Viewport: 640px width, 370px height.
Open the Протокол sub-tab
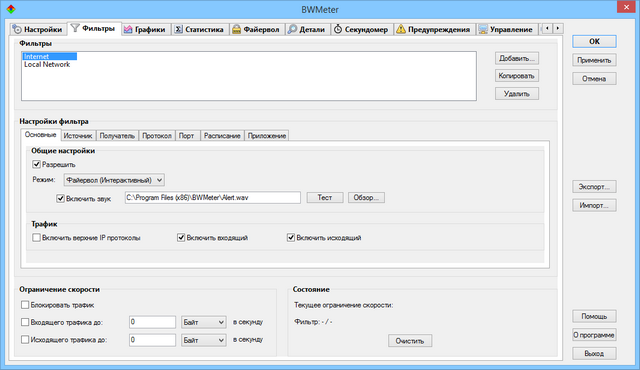pyautogui.click(x=157, y=136)
